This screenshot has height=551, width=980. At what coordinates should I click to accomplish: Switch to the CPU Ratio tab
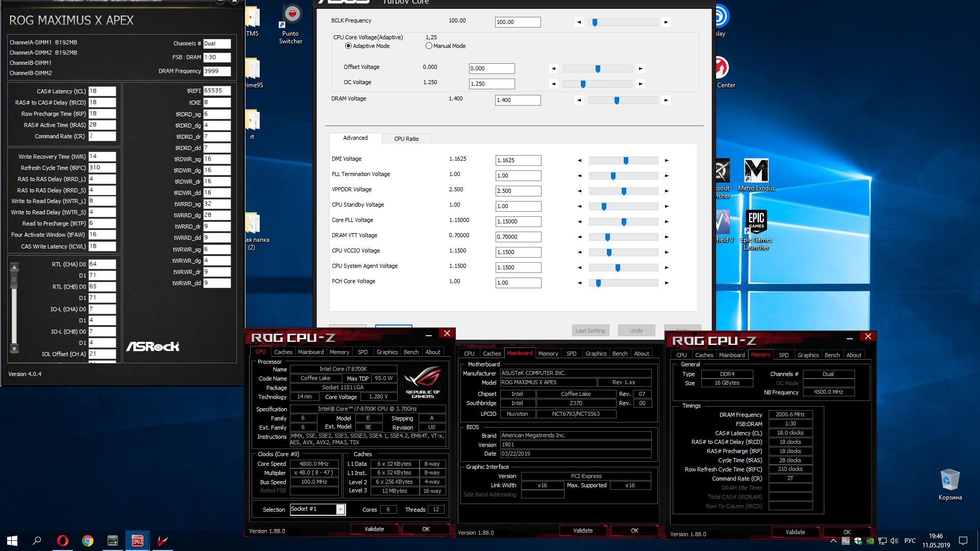tap(406, 139)
